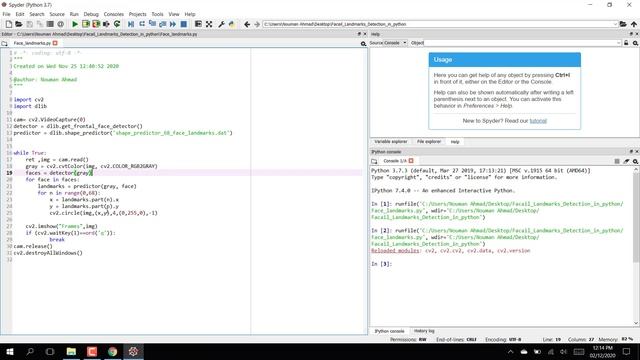Expand the Object field dropdown arrow
The width and height of the screenshot is (640, 360).
pos(619,43)
